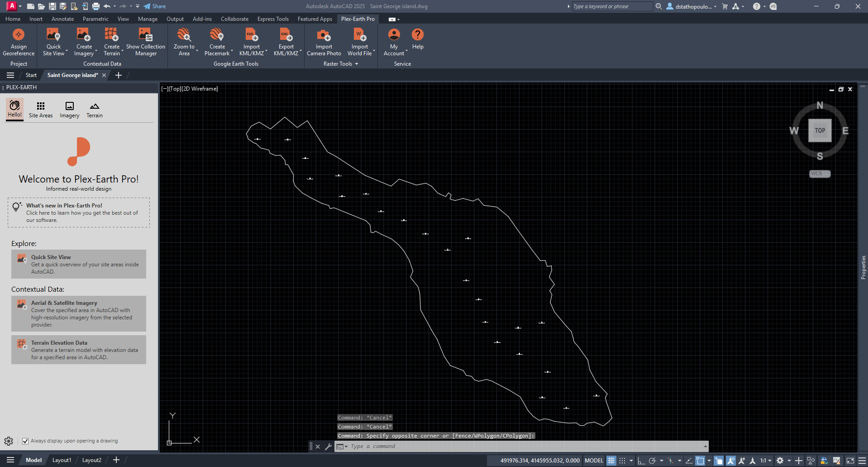The width and height of the screenshot is (868, 467).
Task: Toggle polar tracking in status bar
Action: [x=652, y=461]
